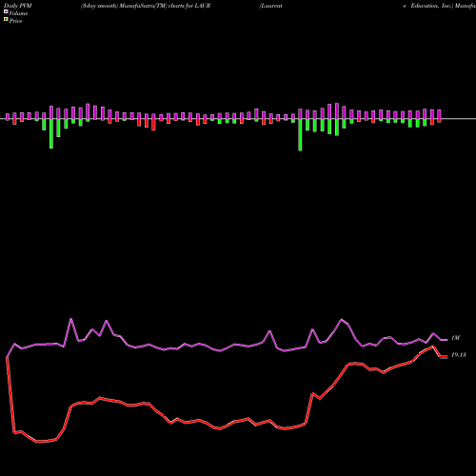Click the 'Daily PVM' title text
This screenshot has height=476, width=476.
[x=18, y=6]
